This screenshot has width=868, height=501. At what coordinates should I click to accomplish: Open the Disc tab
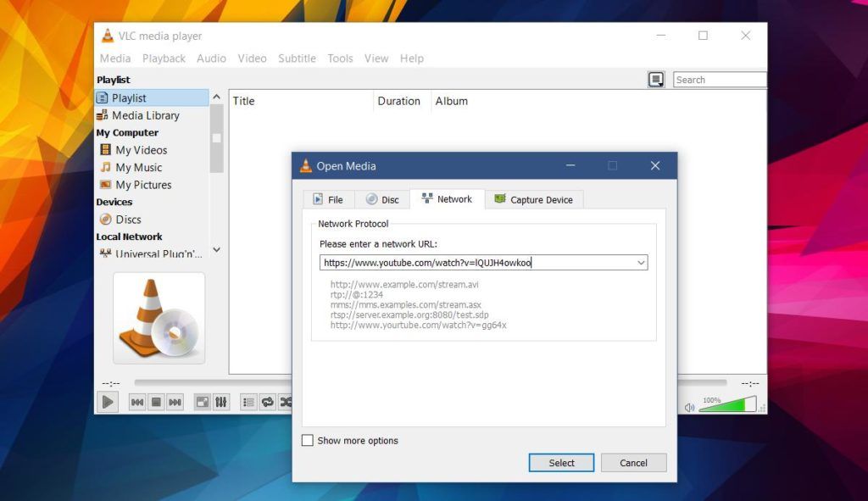click(x=382, y=200)
